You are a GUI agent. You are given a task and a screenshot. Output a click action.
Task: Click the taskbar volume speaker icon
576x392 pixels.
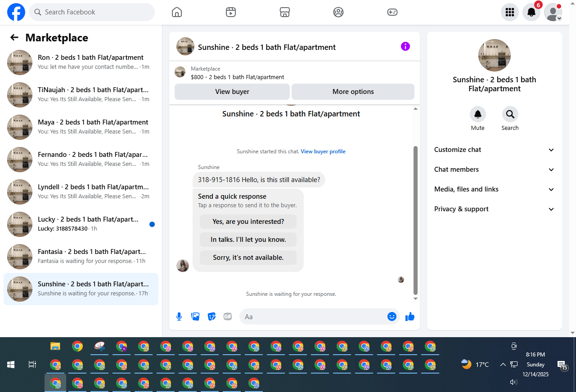pos(513,382)
